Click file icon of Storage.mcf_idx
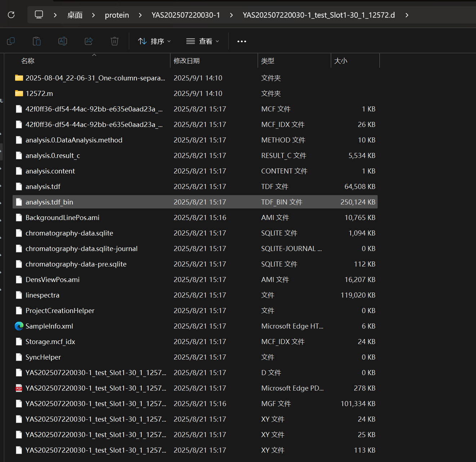Screen dimensions: 476x462 coord(19,342)
